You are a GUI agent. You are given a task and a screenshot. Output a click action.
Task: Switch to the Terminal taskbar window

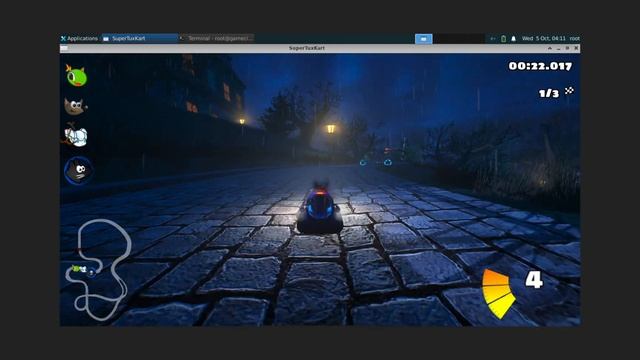[x=217, y=38]
